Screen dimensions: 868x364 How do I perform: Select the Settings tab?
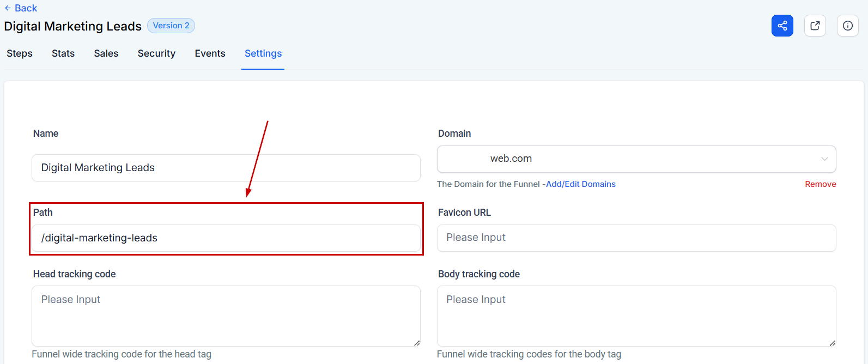[263, 53]
